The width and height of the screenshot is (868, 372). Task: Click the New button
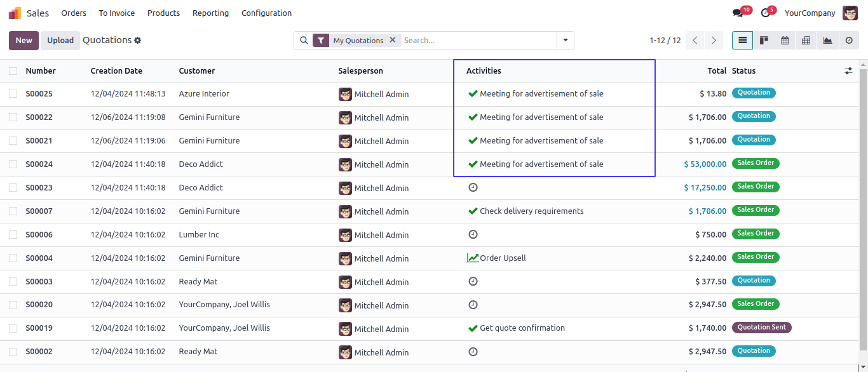(24, 41)
